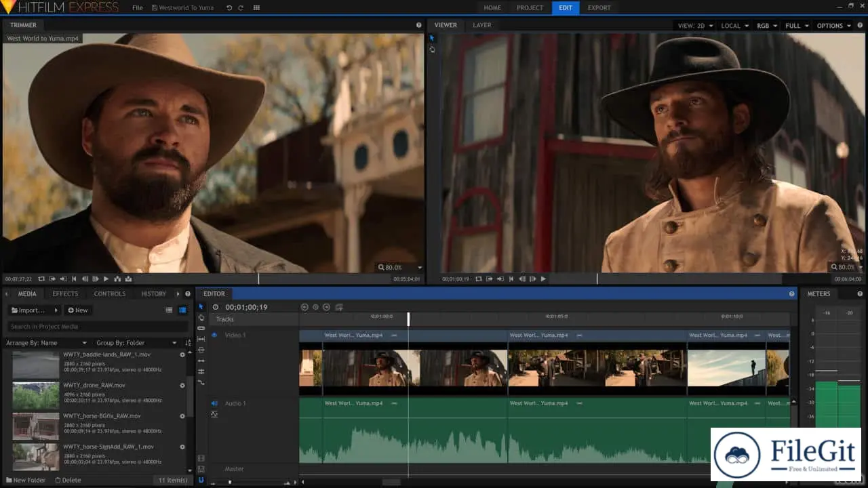This screenshot has width=868, height=488.
Task: Switch media panel to detailed list view
Action: pos(182,310)
